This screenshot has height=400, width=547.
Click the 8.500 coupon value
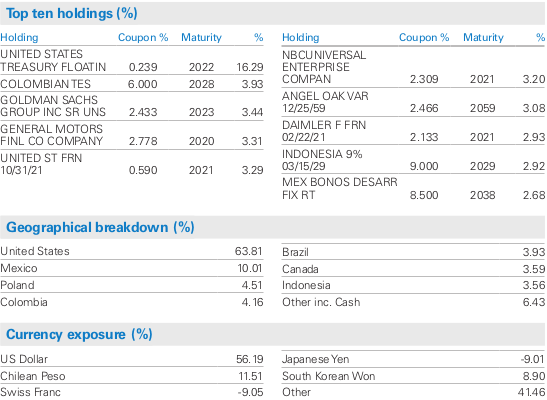(x=424, y=195)
